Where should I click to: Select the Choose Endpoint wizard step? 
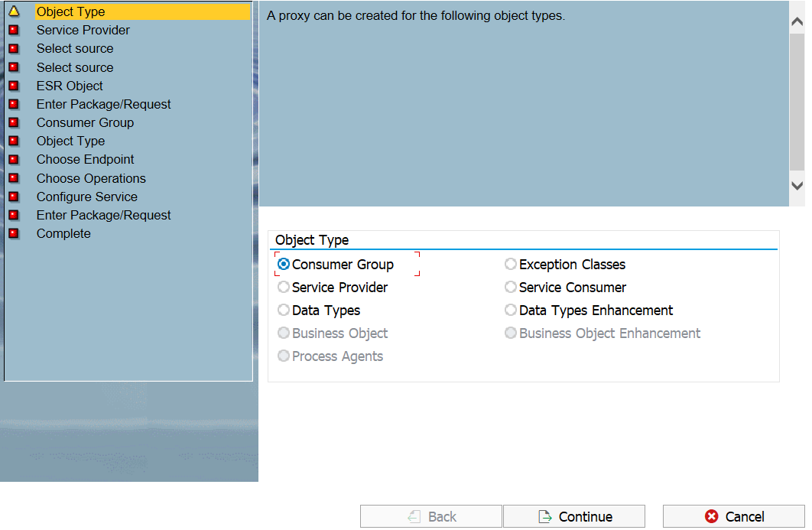pyautogui.click(x=85, y=160)
